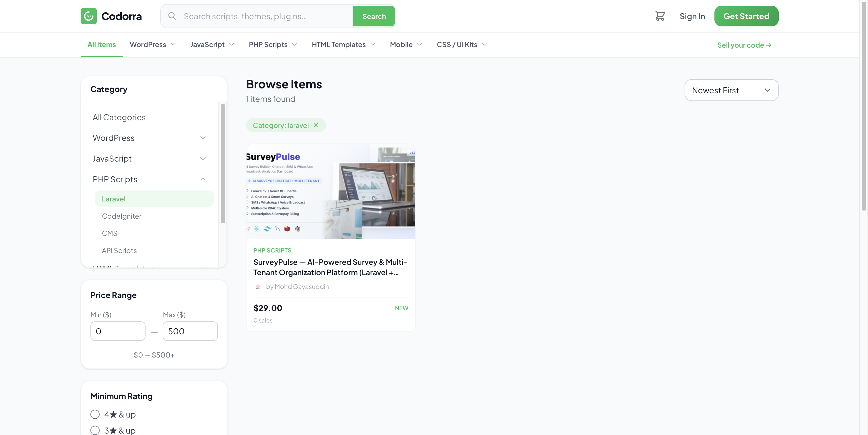The width and height of the screenshot is (868, 435).
Task: Open the Mobile navigation menu
Action: (x=405, y=44)
